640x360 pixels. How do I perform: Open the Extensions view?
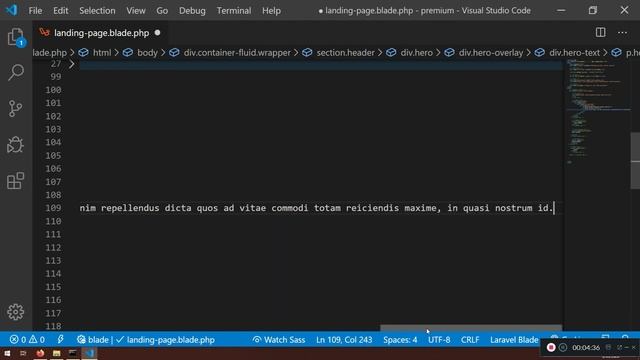pyautogui.click(x=16, y=181)
